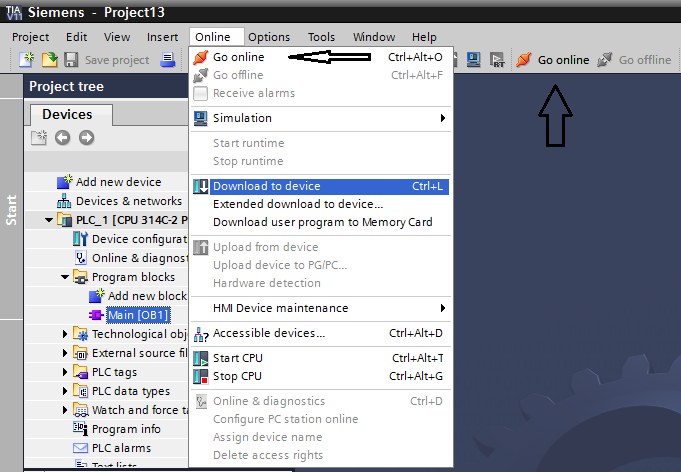Select Hardware detection entry
Viewport: 681px width, 472px height.
[x=267, y=283]
